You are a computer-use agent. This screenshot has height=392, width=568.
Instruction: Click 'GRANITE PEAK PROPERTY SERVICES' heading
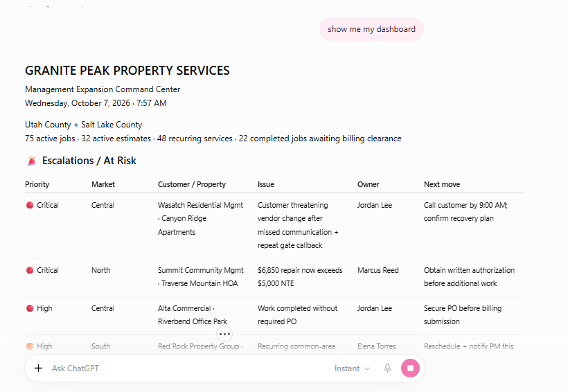[x=127, y=70]
